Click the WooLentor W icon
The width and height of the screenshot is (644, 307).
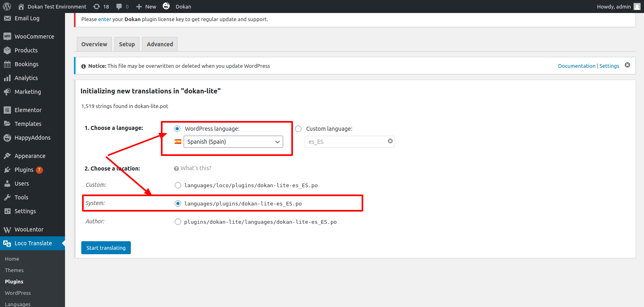coord(7,230)
